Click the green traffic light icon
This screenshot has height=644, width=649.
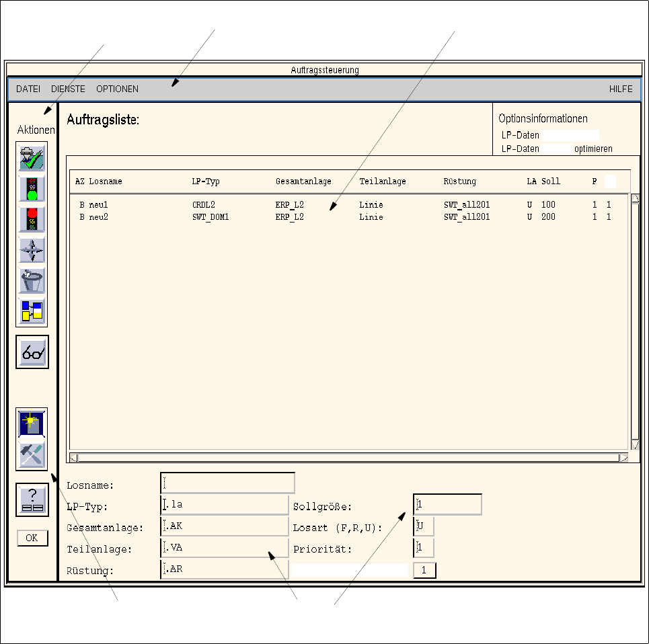pos(32,189)
